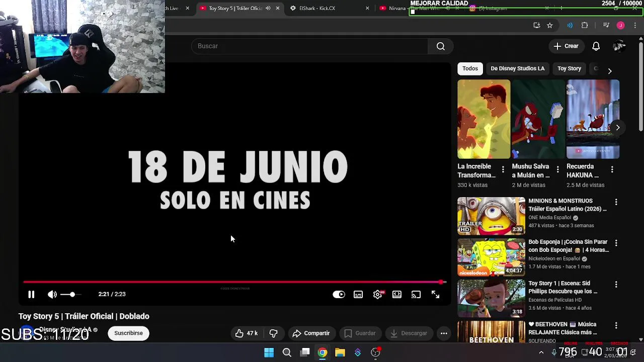This screenshot has height=362, width=644.
Task: Select the Toy Story filter chip
Action: click(569, 68)
